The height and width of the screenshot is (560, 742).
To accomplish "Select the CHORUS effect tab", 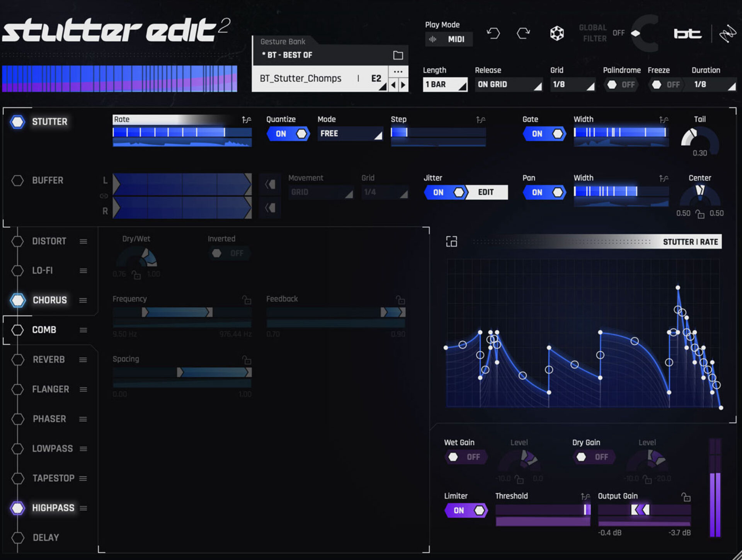I will pyautogui.click(x=49, y=300).
